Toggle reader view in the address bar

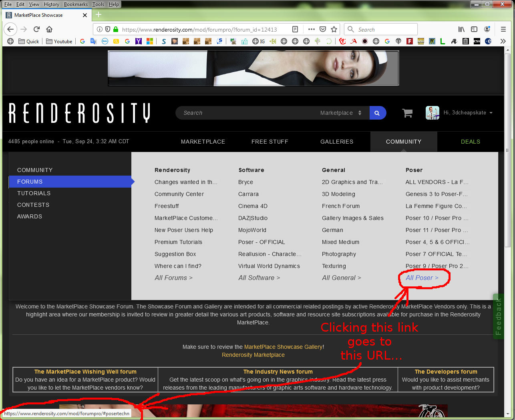point(295,29)
